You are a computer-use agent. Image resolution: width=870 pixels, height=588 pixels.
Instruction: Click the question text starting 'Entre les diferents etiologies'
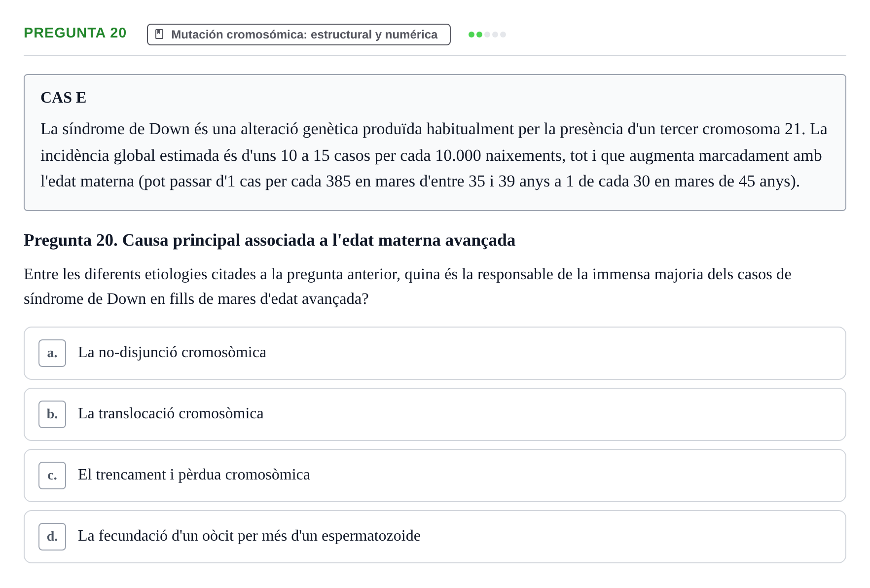click(x=407, y=287)
